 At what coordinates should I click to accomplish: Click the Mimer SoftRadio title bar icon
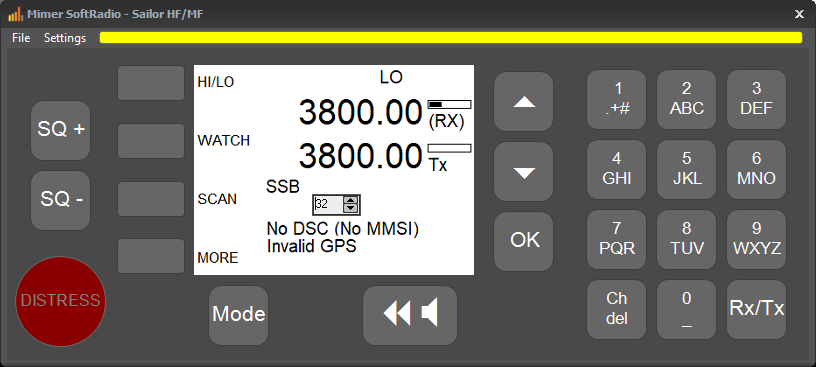(x=15, y=14)
